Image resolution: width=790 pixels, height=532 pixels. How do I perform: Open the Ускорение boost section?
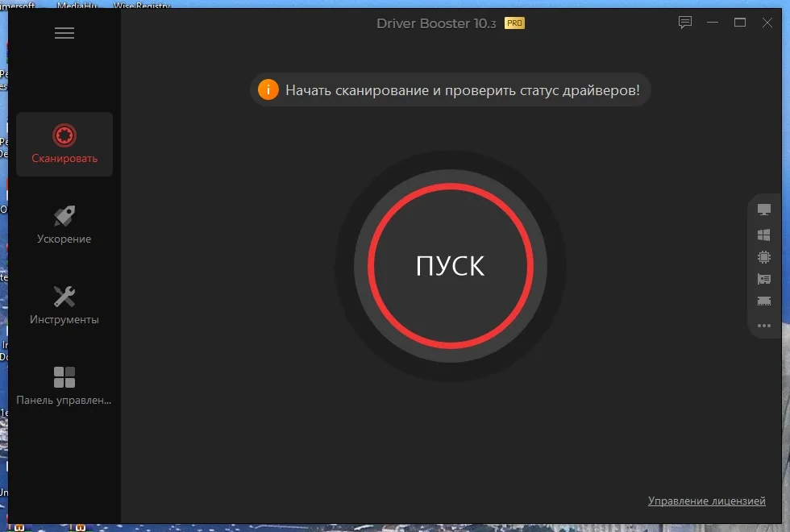[64, 225]
